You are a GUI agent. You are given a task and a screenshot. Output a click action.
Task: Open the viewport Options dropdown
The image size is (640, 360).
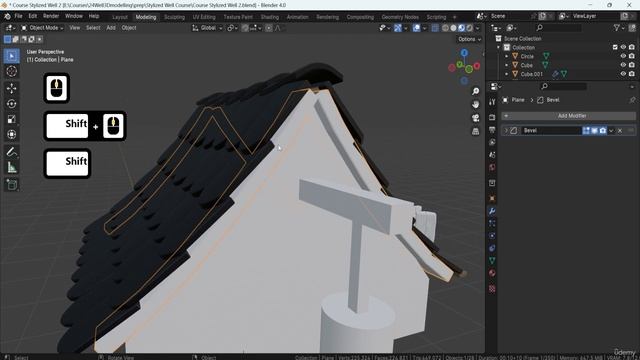469,39
